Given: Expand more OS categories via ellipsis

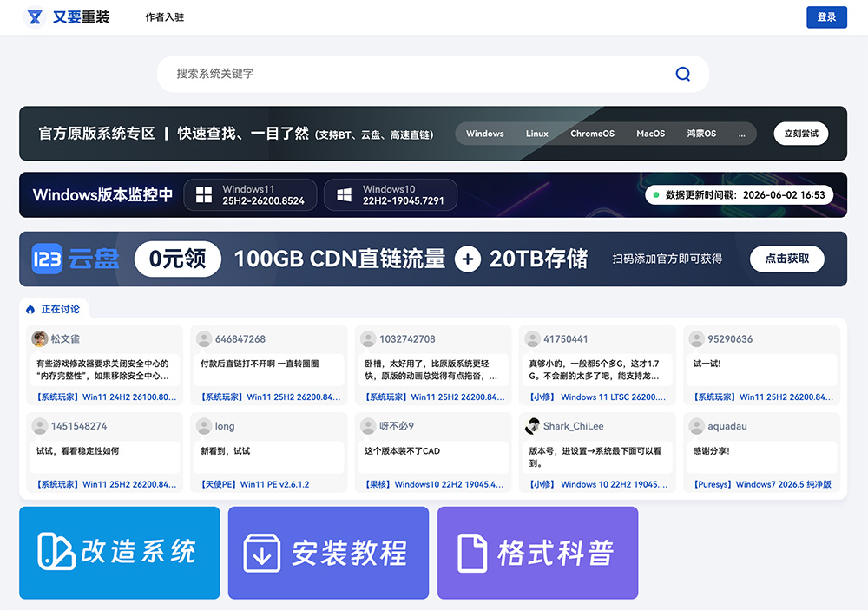Looking at the screenshot, I should pos(741,134).
